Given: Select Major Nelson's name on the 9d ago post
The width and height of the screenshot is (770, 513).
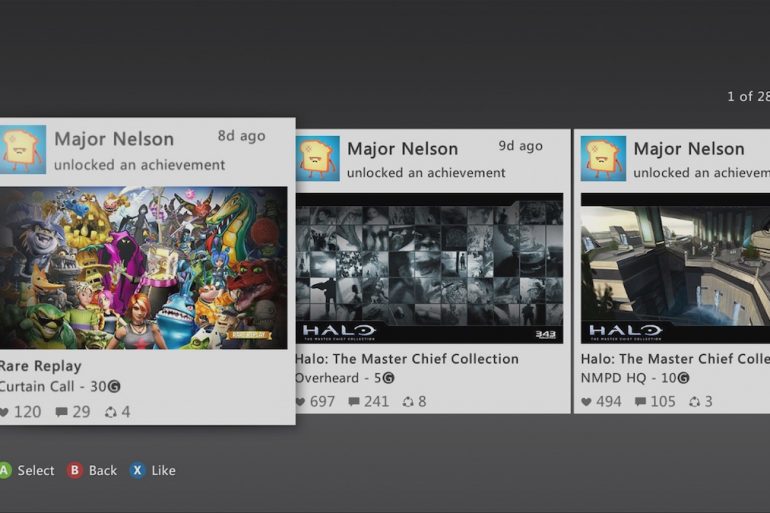Looking at the screenshot, I should point(402,149).
